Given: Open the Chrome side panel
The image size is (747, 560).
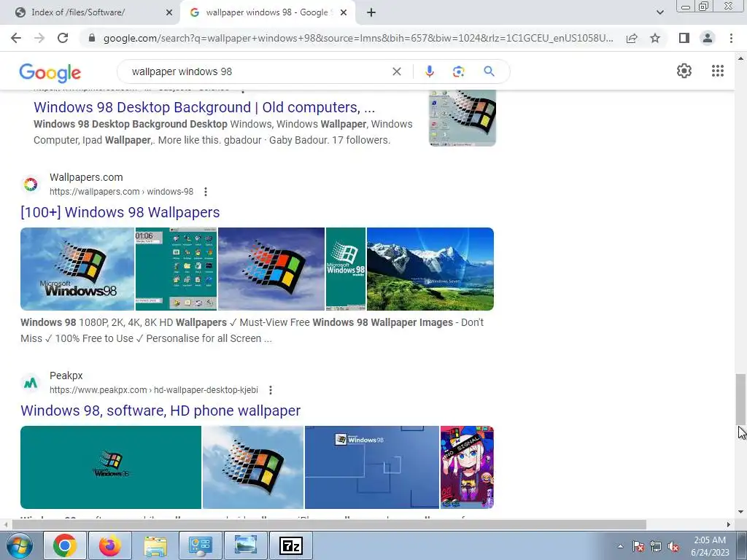Looking at the screenshot, I should (684, 38).
